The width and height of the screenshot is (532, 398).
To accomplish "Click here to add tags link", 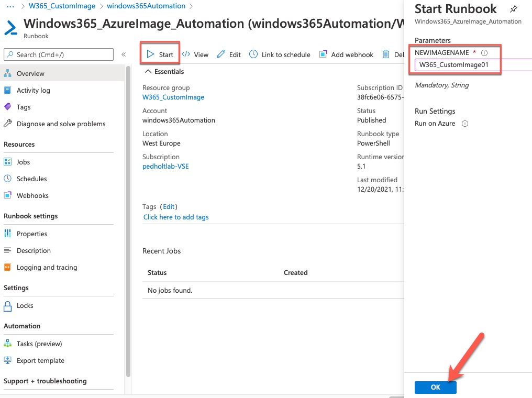I will coord(176,217).
